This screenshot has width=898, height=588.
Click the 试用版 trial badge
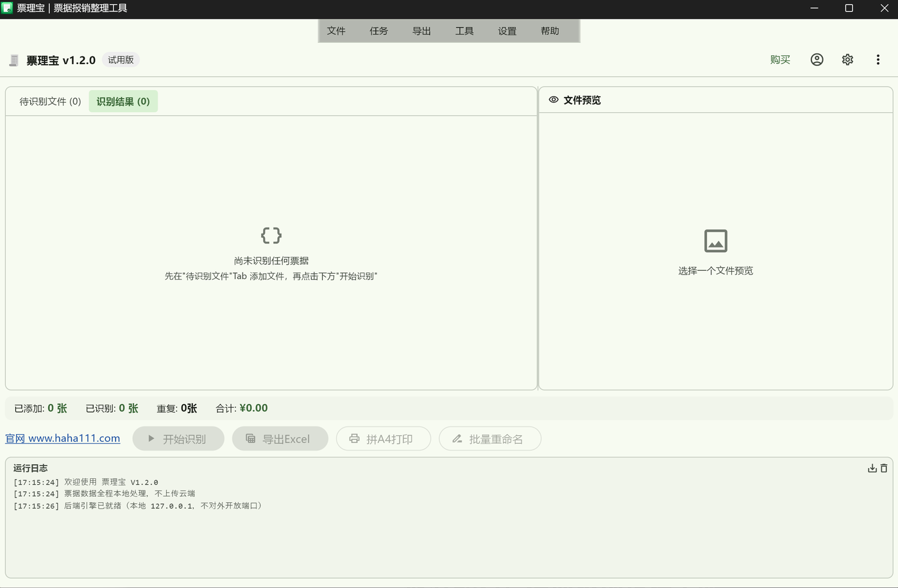[121, 60]
